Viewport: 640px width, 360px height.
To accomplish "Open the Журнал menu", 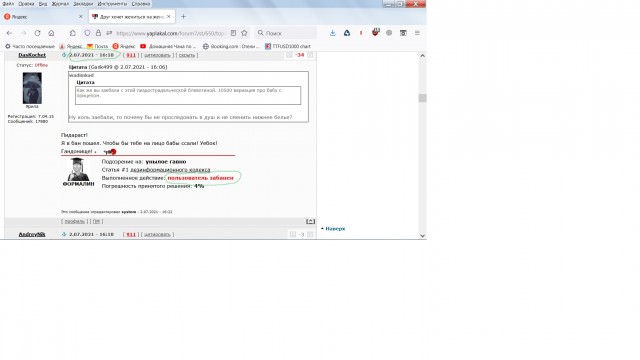I will click(60, 4).
